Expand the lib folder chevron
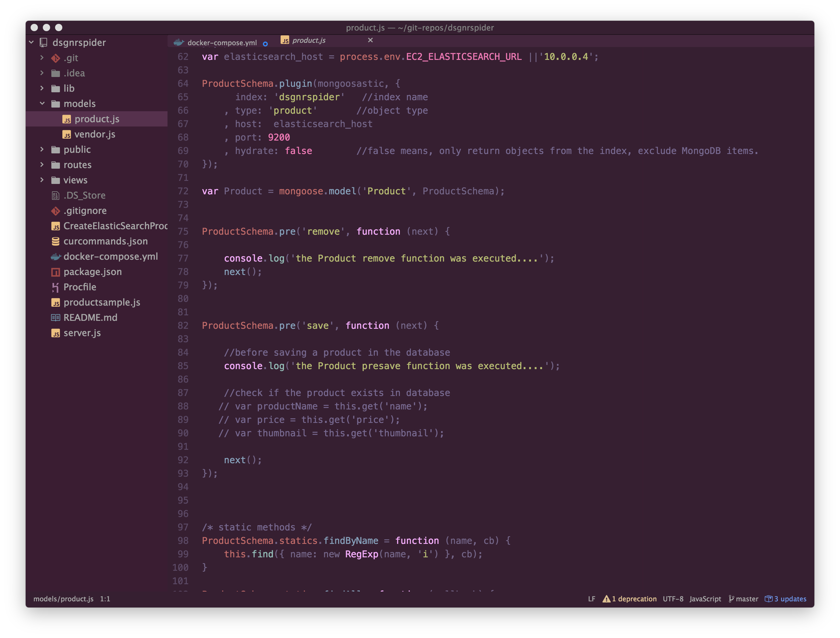Viewport: 840px width, 638px height. 42,88
